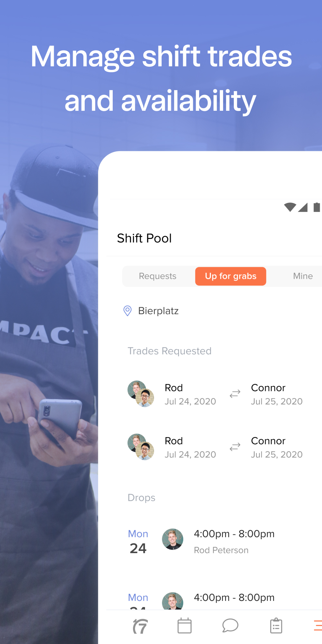Open first Rod and Connor trade avatars

(141, 394)
